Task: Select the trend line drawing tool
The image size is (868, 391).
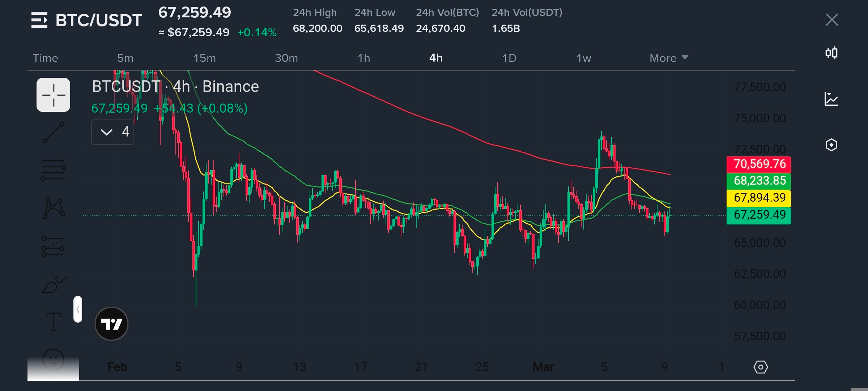Action: (x=54, y=133)
